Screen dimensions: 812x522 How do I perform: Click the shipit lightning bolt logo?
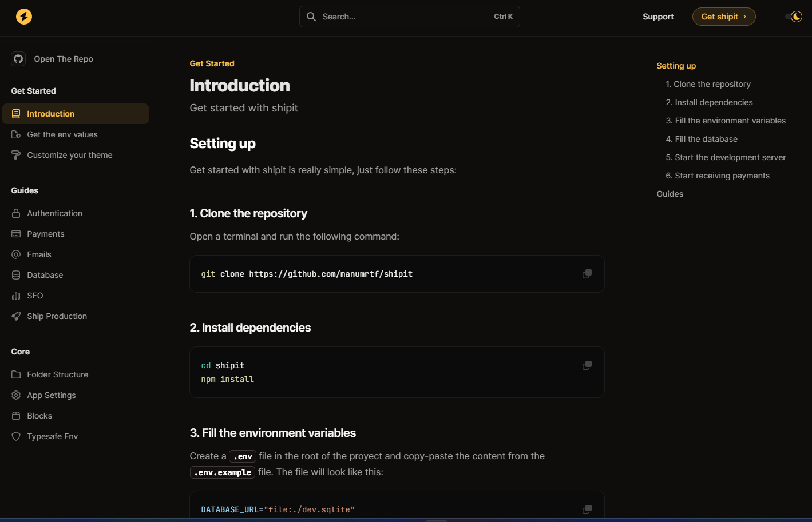24,17
